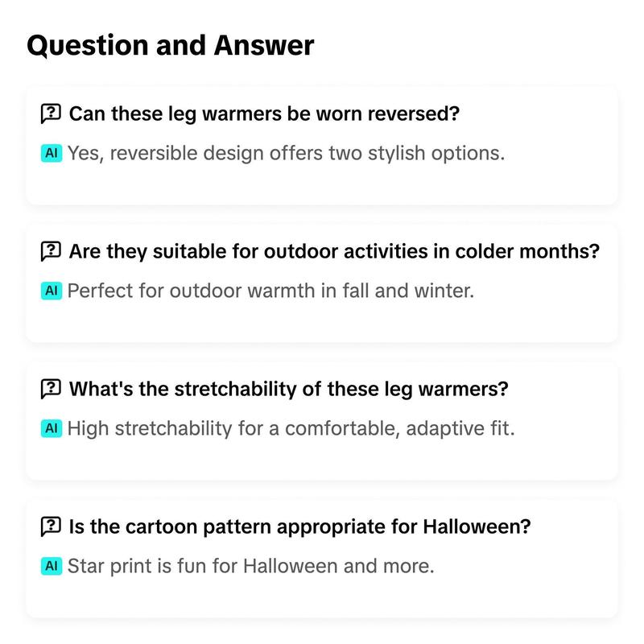Open question about outdoor activities in colder months

334,251
